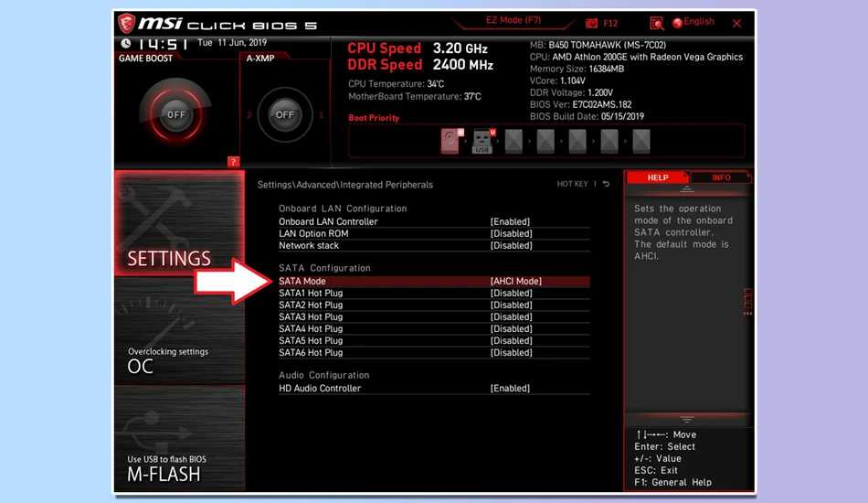Click the sixth boot priority slot

coord(609,141)
